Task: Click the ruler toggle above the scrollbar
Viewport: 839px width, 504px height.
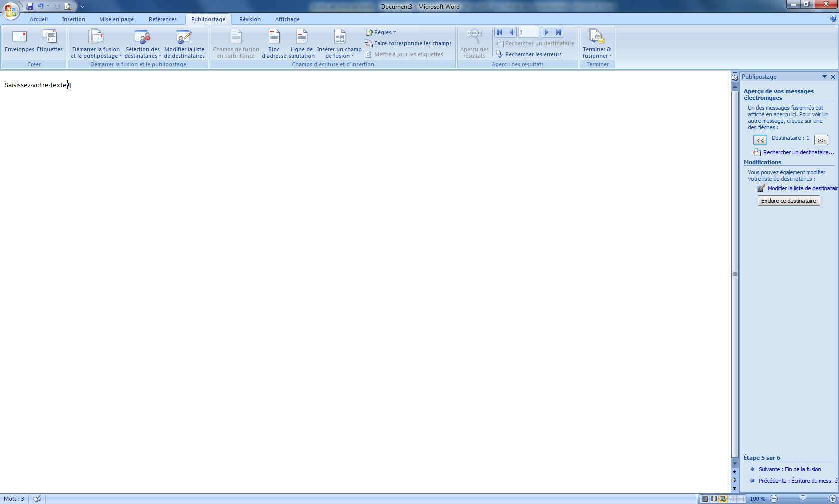Action: pyautogui.click(x=735, y=77)
